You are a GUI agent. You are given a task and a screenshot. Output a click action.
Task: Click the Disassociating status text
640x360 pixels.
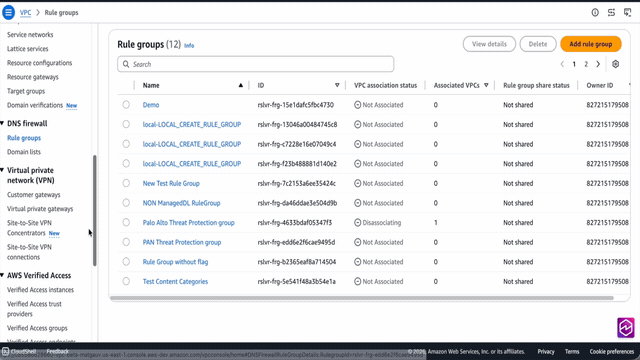pyautogui.click(x=382, y=222)
